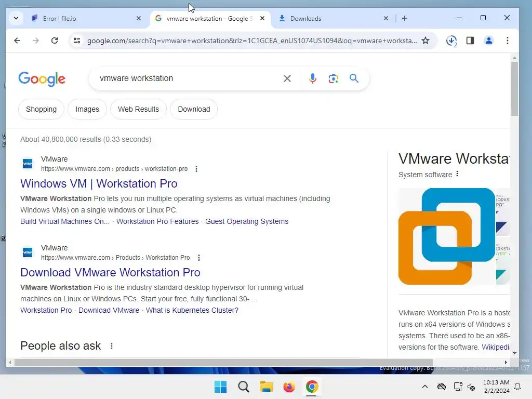Screen dimensions: 532x399
Task: View site information icon in address bar
Action: 77,41
